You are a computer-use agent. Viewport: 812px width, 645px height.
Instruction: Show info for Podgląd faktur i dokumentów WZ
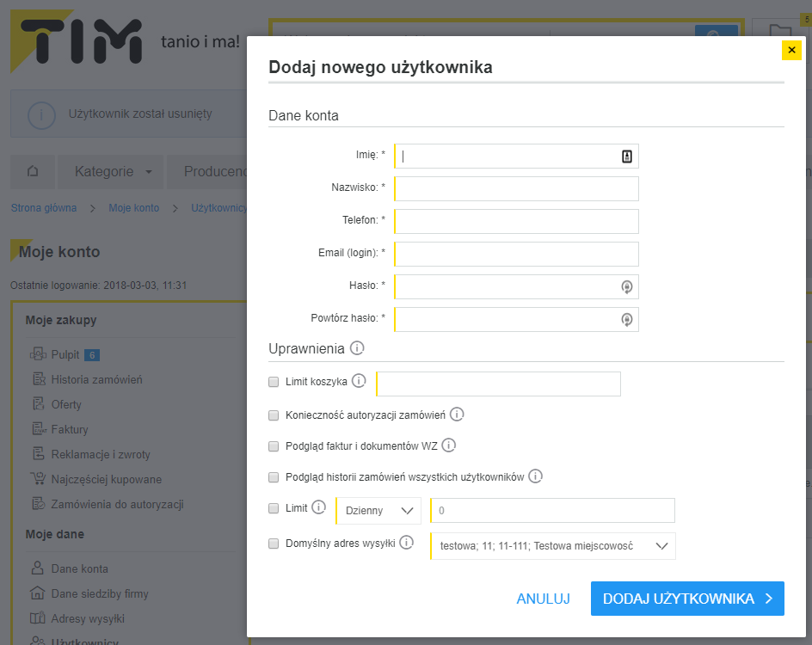[448, 445]
